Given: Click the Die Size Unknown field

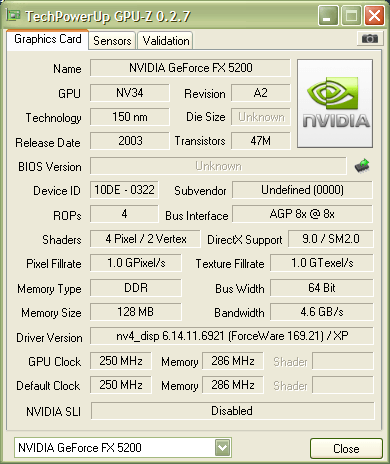Looking at the screenshot, I should [261, 117].
